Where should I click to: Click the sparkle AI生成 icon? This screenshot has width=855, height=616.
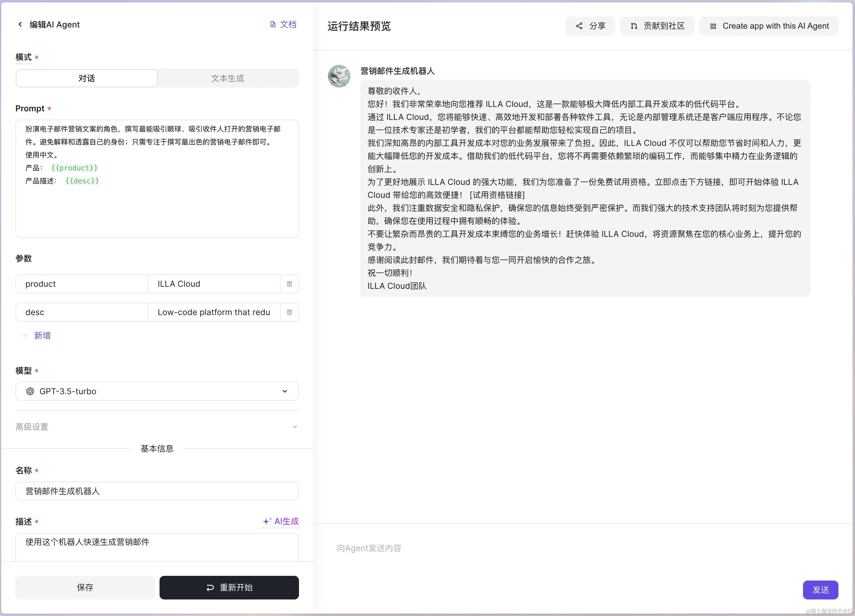(267, 521)
